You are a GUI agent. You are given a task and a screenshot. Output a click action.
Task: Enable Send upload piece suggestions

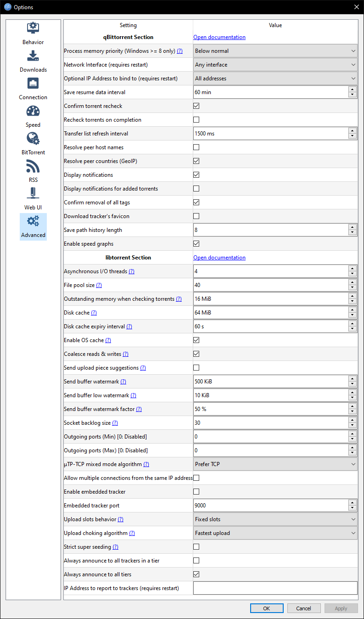[196, 368]
